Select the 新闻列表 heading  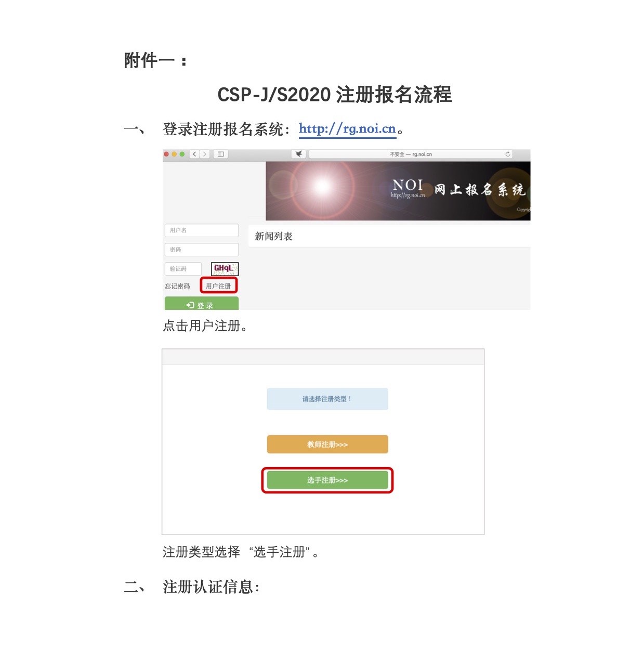[273, 236]
